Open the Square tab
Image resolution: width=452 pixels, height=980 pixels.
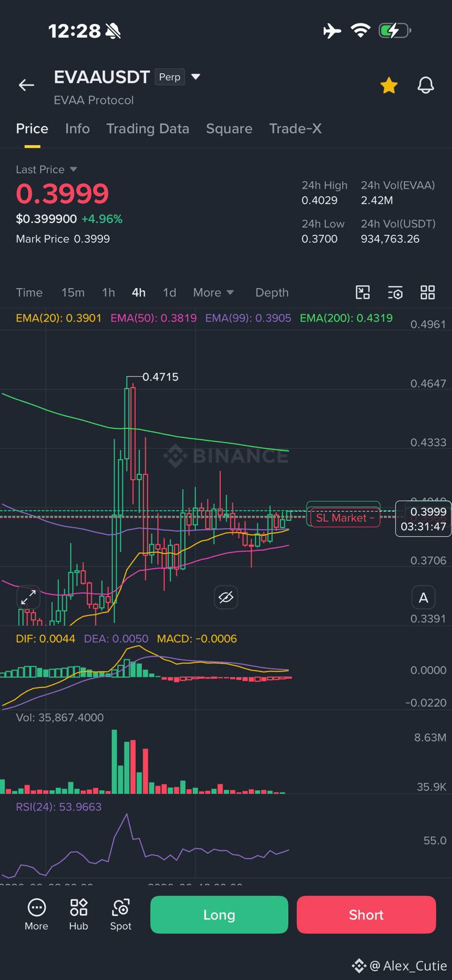click(x=229, y=129)
